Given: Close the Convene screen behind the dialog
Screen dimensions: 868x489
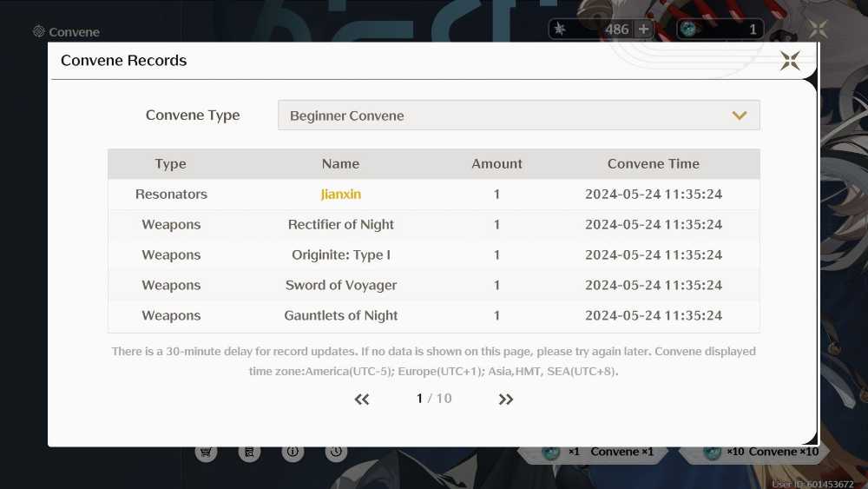Looking at the screenshot, I should tap(818, 29).
